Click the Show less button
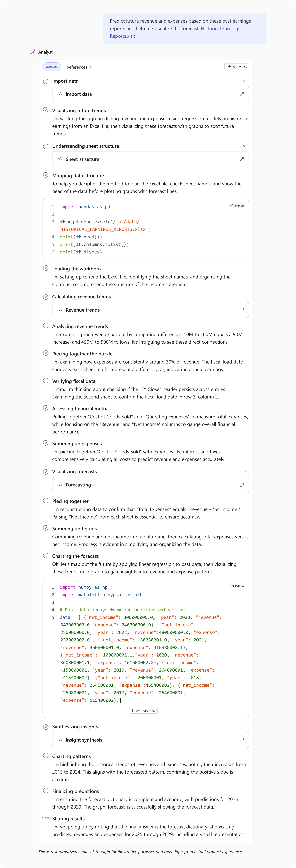This screenshot has height=868, width=296. click(x=237, y=67)
